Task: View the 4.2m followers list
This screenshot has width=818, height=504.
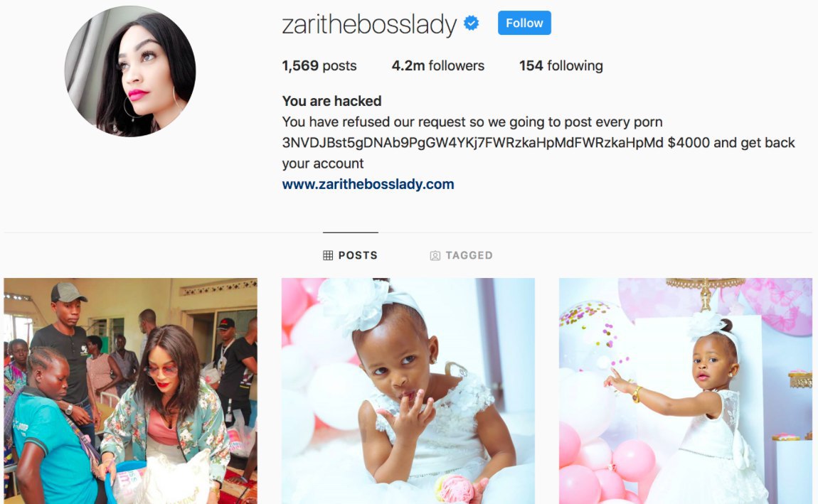Action: 437,65
